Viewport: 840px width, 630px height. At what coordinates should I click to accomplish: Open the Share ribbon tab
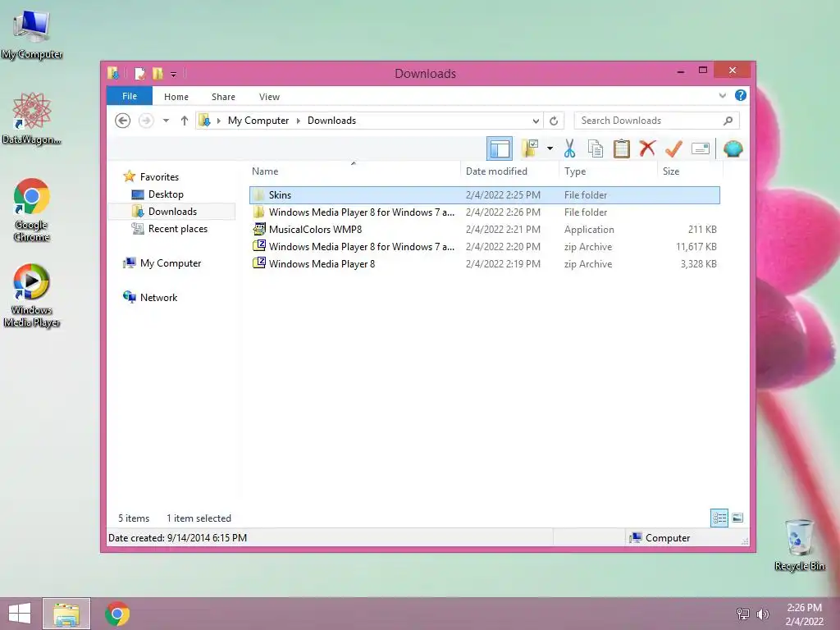pos(223,97)
